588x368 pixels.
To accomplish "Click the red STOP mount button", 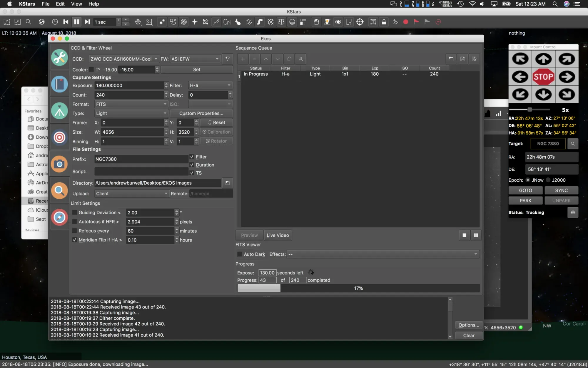I will 543,77.
